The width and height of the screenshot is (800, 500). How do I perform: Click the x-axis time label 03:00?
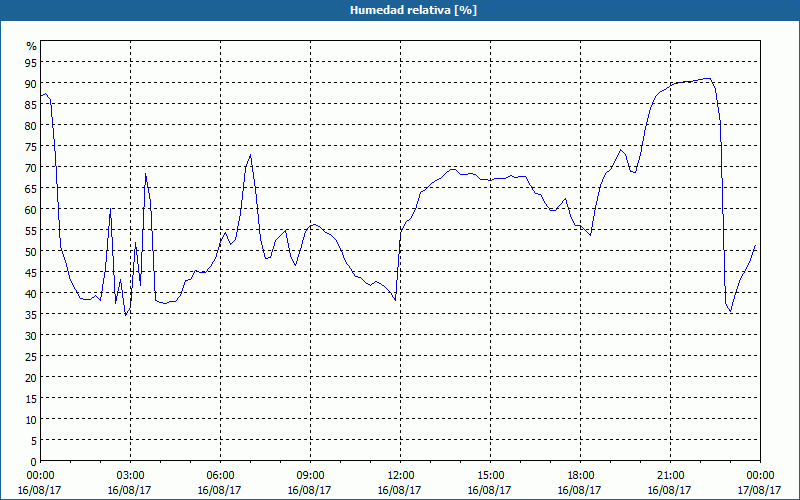130,476
